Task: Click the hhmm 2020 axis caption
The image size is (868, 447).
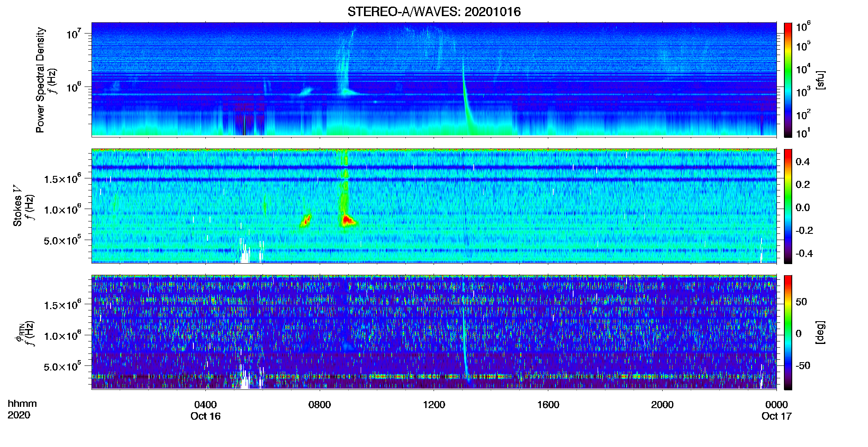Action: 22,409
